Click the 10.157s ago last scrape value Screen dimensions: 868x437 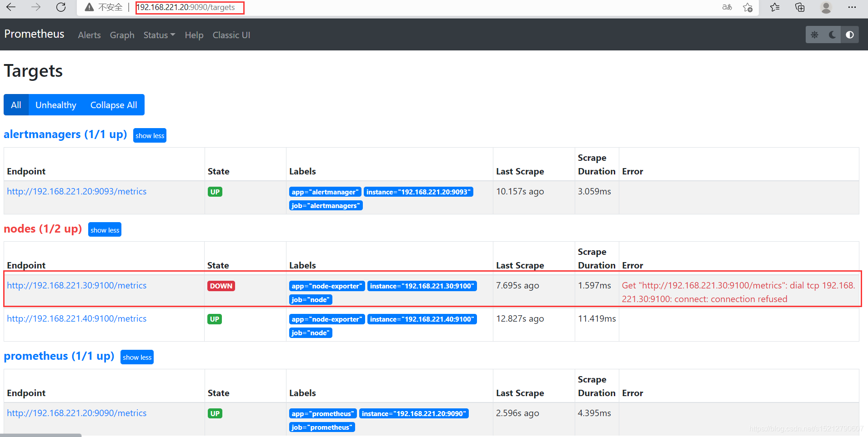point(520,191)
